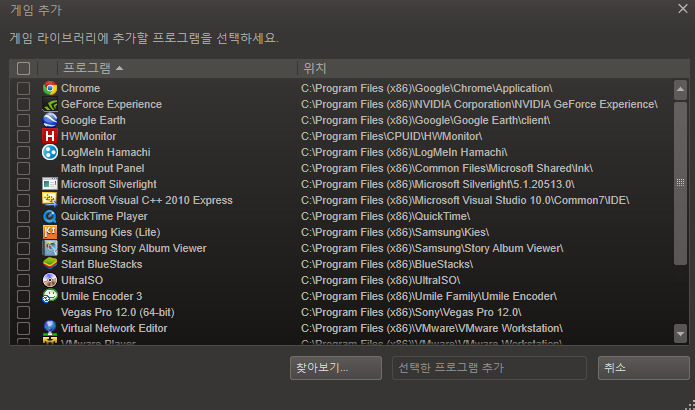Click the Google Earth globe icon

pyautogui.click(x=50, y=120)
